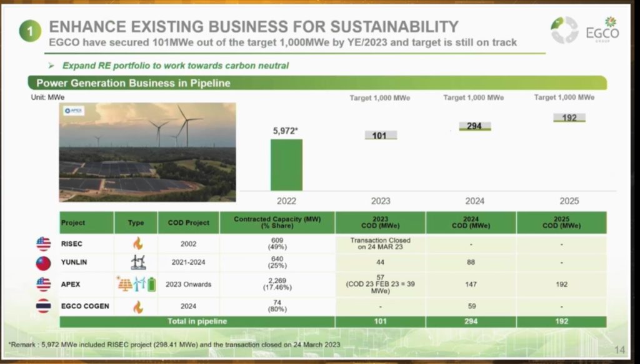
Task: Click the Contracted Capacity column header
Action: click(277, 222)
